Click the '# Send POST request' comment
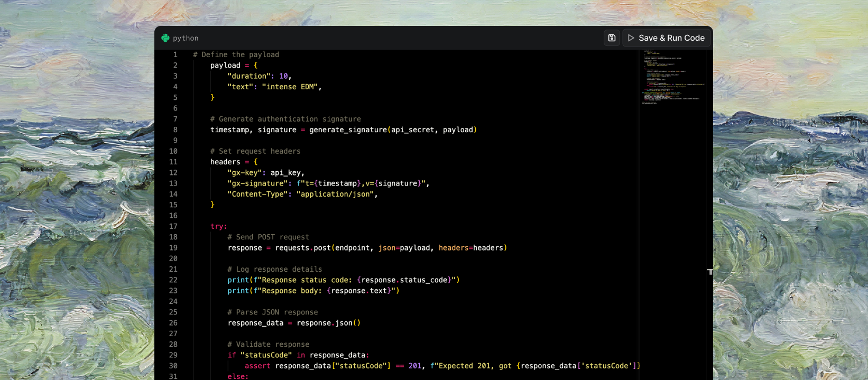 point(268,237)
